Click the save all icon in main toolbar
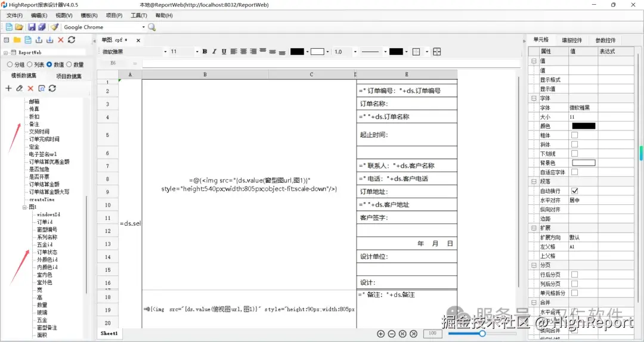The width and height of the screenshot is (644, 342). coord(42,27)
